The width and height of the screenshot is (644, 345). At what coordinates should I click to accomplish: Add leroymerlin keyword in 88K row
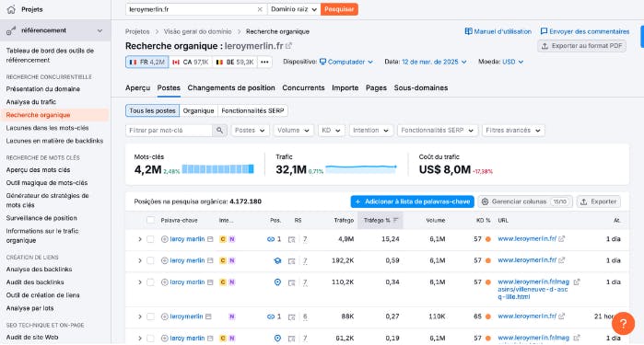[164, 316]
